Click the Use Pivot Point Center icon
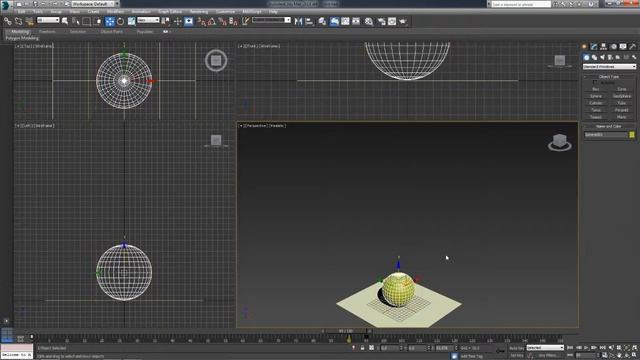 pyautogui.click(x=166, y=21)
